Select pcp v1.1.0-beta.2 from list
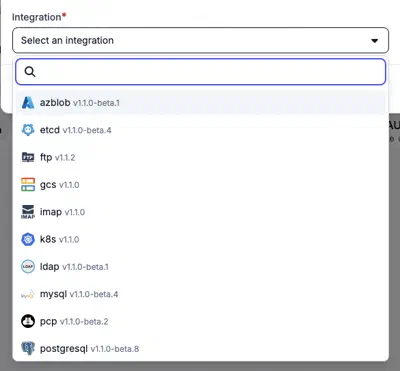 click(x=201, y=321)
